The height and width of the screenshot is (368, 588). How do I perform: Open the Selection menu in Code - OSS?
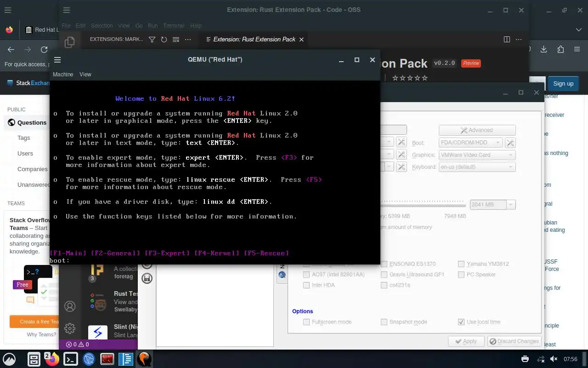click(x=102, y=26)
